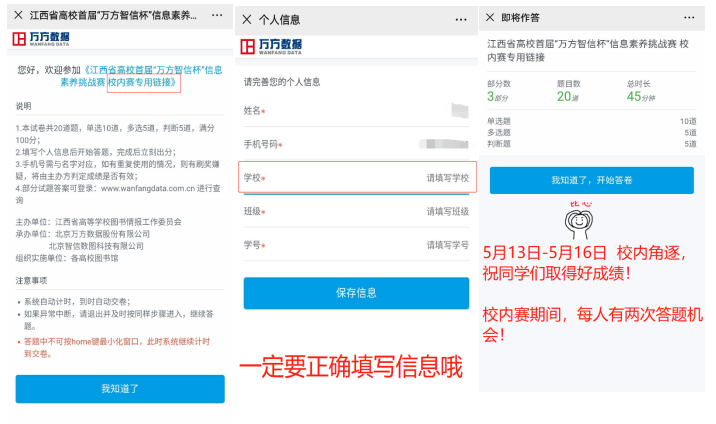Open the 校内赛专用链接 contest link
Screen dimensions: 716x424
pyautogui.click(x=143, y=82)
